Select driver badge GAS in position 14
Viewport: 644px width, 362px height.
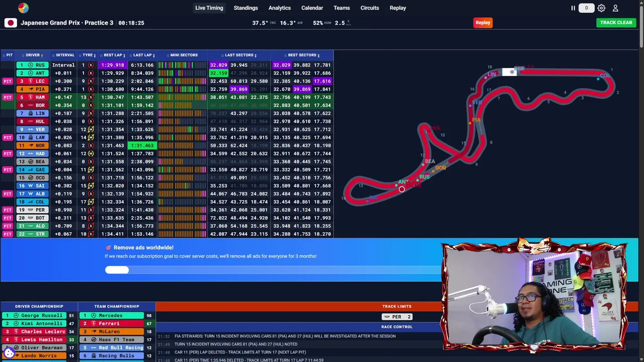[32, 169]
